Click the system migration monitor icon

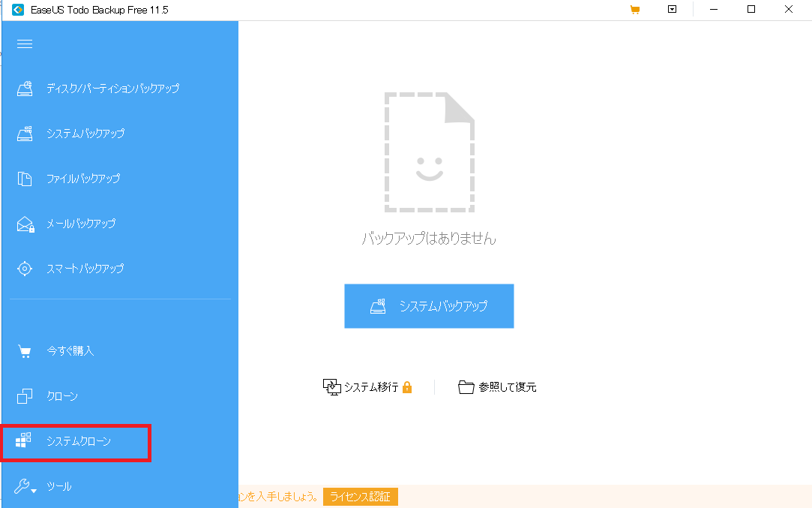coord(332,386)
